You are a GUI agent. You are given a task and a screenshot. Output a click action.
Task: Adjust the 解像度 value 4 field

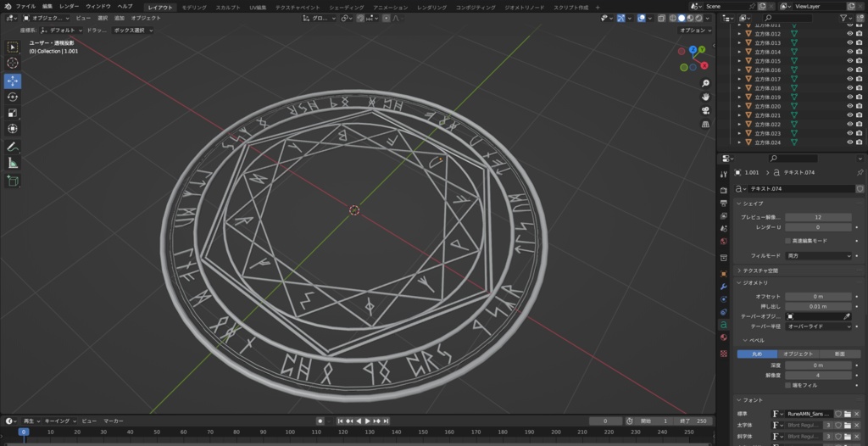pos(818,375)
